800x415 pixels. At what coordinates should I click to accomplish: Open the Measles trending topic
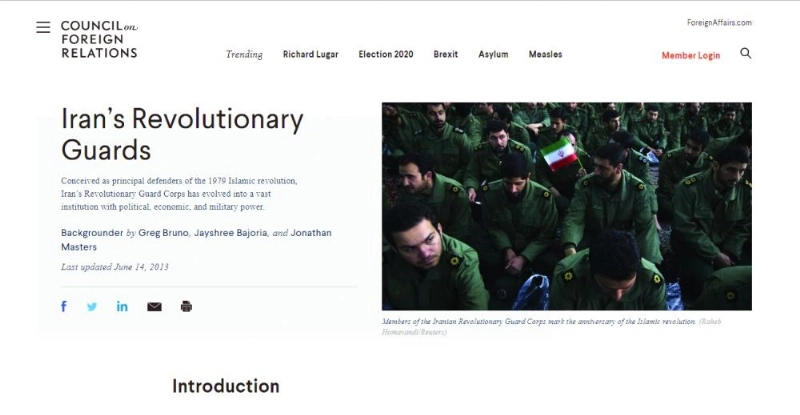coord(545,54)
